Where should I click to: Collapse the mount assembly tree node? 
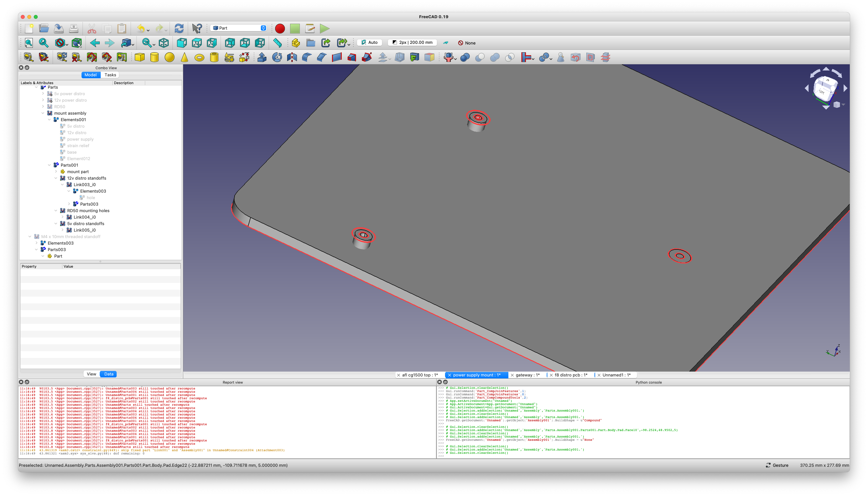click(x=43, y=113)
